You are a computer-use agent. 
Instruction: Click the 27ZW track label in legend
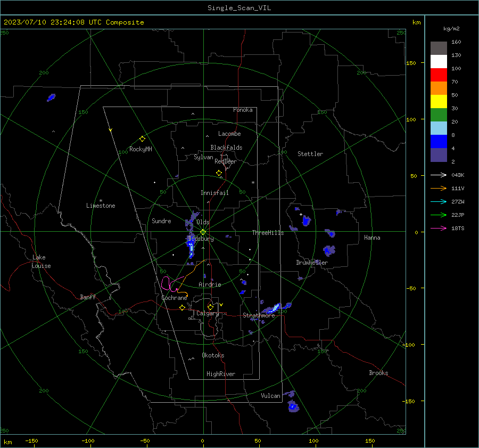[458, 202]
